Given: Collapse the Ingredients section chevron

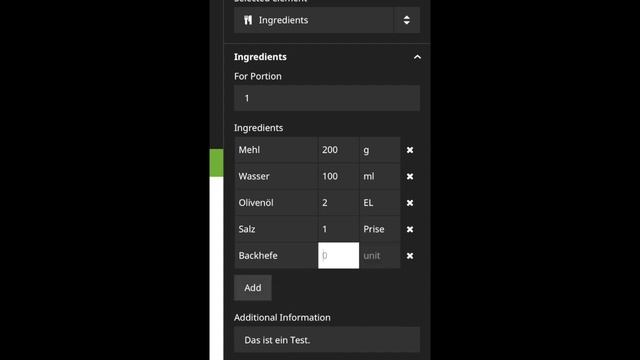Looking at the screenshot, I should click(x=417, y=57).
